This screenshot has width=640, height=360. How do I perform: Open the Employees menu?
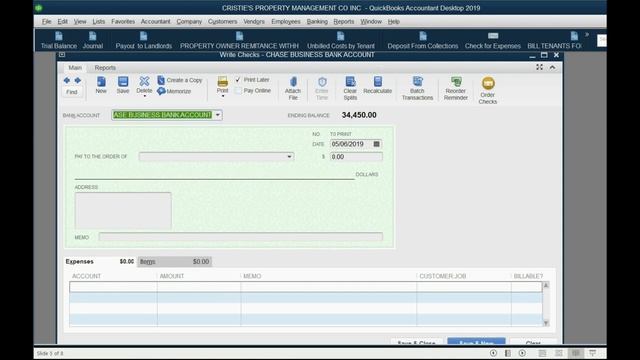286,22
